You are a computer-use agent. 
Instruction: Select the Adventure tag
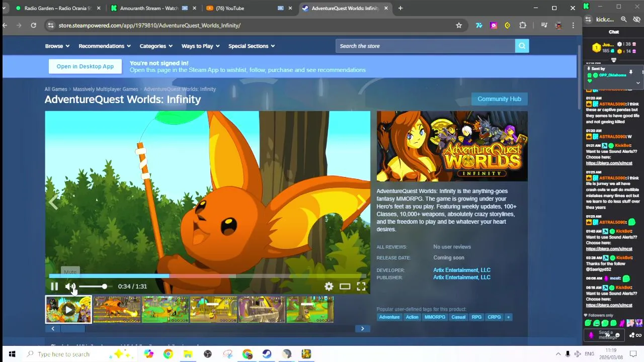389,317
